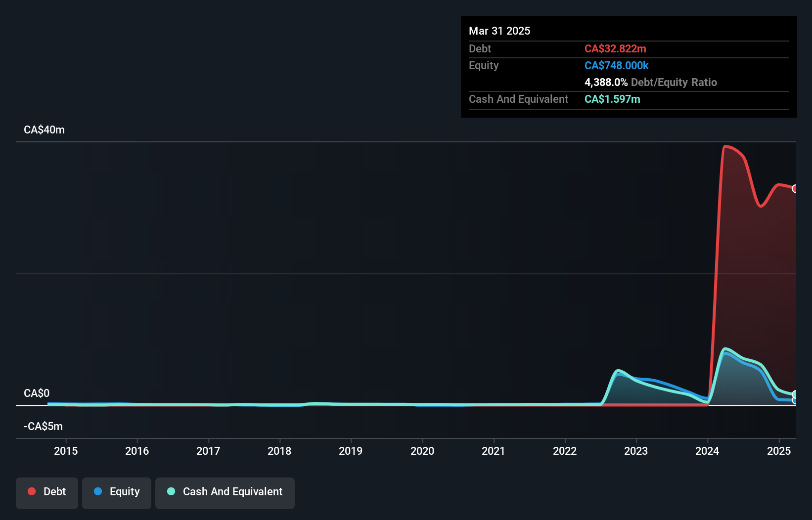
Task: Click the Equity value CA$748.000k in tooltip
Action: pyautogui.click(x=616, y=65)
